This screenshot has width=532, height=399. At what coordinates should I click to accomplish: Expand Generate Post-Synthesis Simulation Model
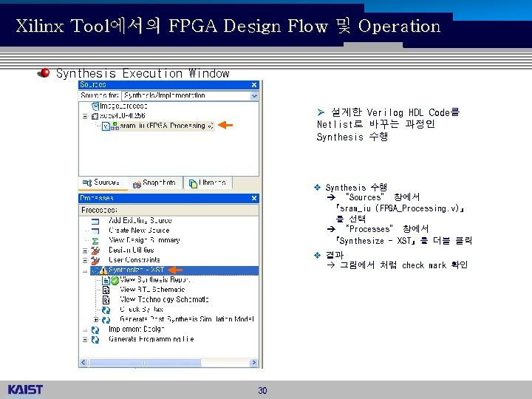[96, 320]
